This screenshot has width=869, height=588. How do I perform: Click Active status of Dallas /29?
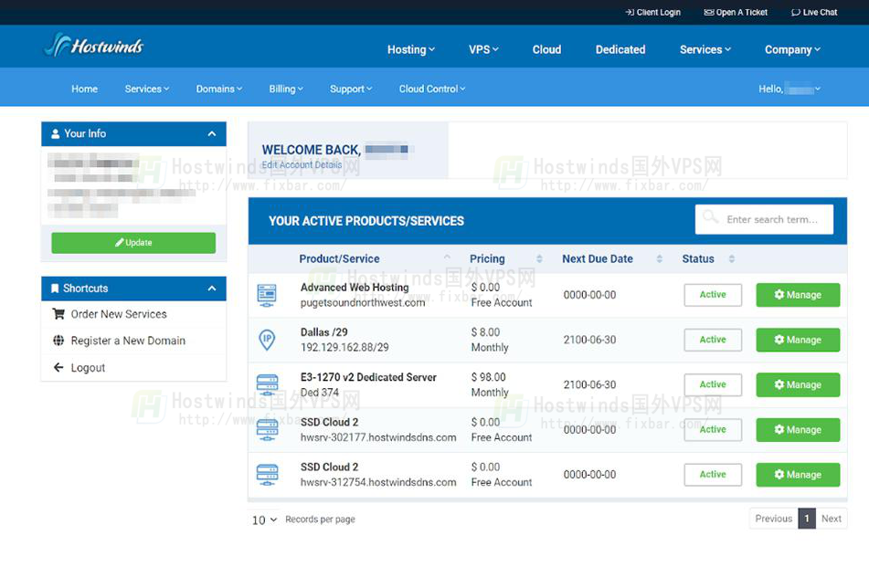(713, 340)
